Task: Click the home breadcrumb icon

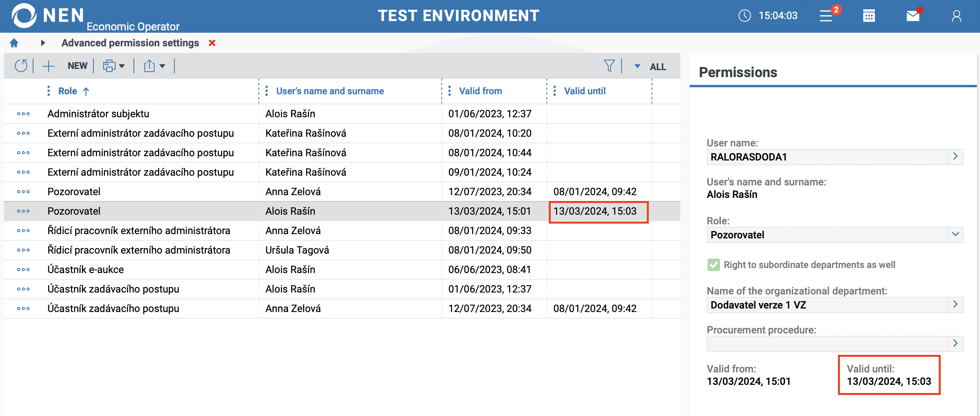Action: coord(14,43)
